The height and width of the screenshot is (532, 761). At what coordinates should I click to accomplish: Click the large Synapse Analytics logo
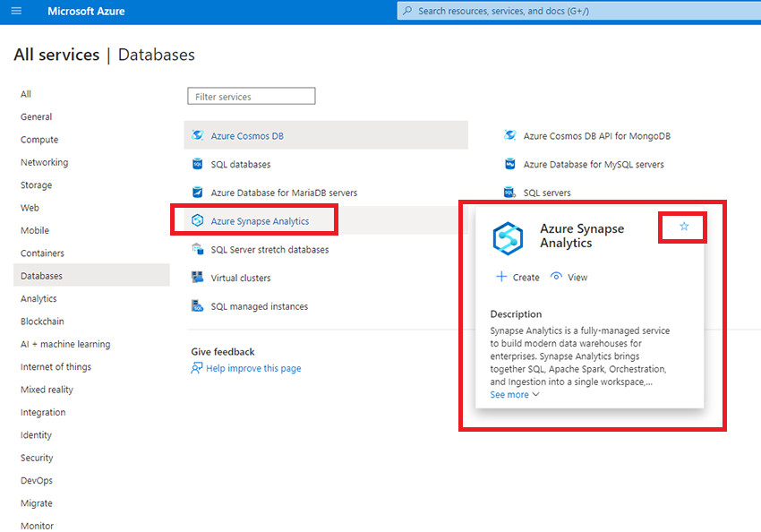(508, 238)
